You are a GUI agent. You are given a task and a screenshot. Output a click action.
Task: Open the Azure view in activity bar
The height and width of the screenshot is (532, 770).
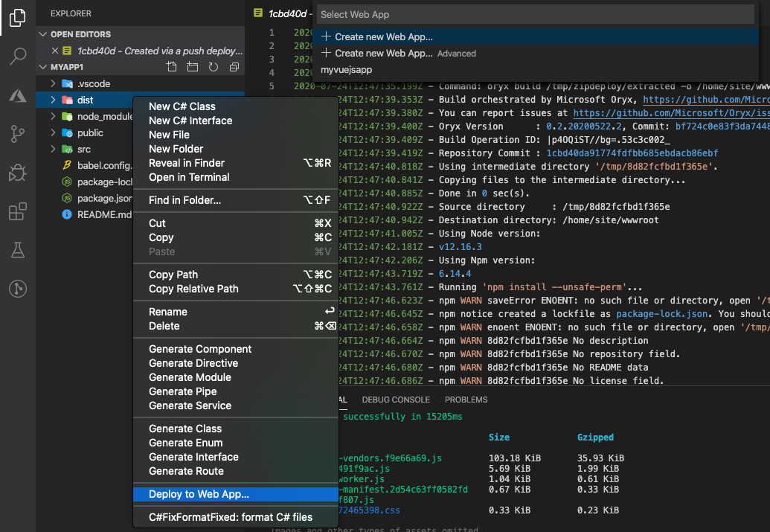coord(18,94)
